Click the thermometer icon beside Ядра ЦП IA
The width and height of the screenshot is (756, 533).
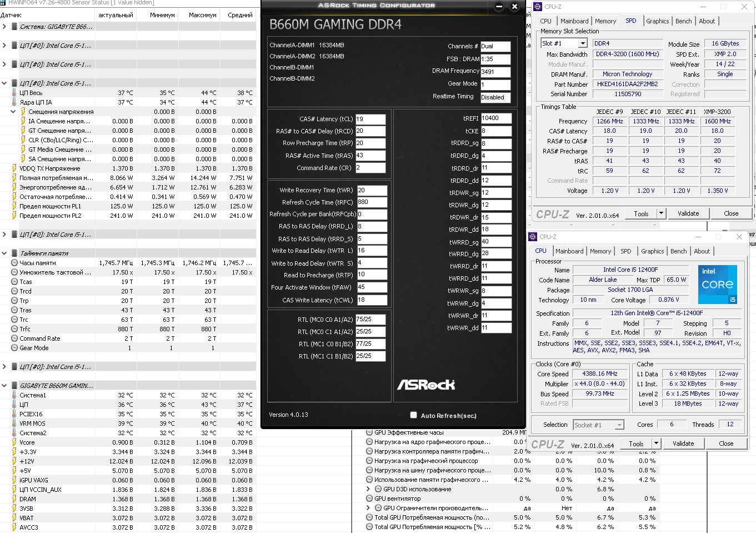click(x=14, y=102)
